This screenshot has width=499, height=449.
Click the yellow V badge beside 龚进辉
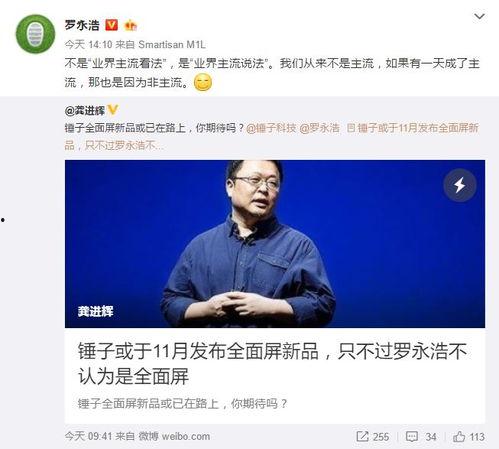click(x=113, y=109)
